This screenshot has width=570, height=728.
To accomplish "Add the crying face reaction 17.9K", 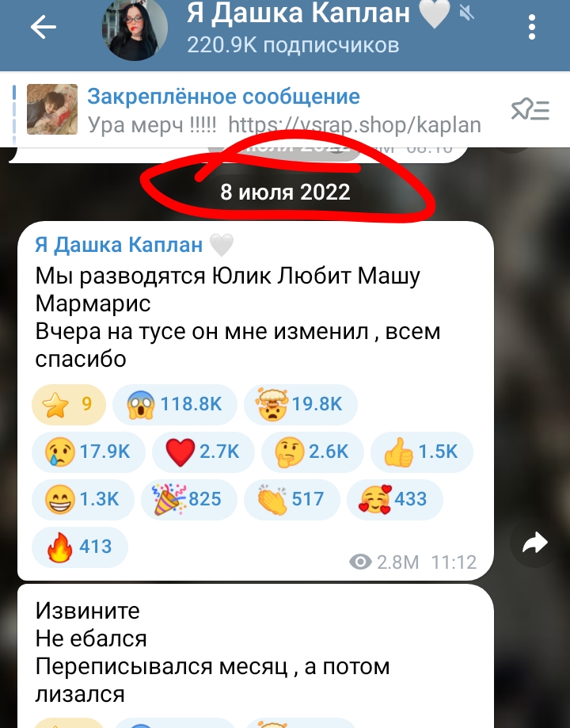I will 88,452.
